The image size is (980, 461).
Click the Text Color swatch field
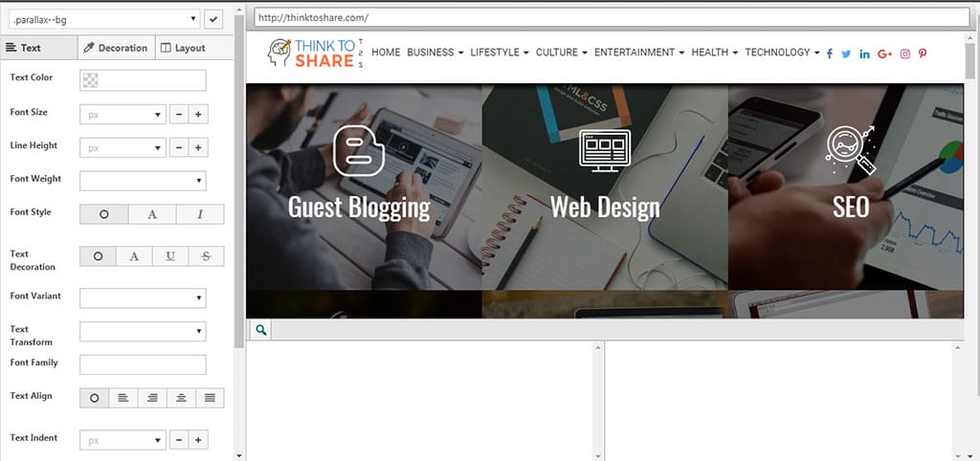(143, 80)
